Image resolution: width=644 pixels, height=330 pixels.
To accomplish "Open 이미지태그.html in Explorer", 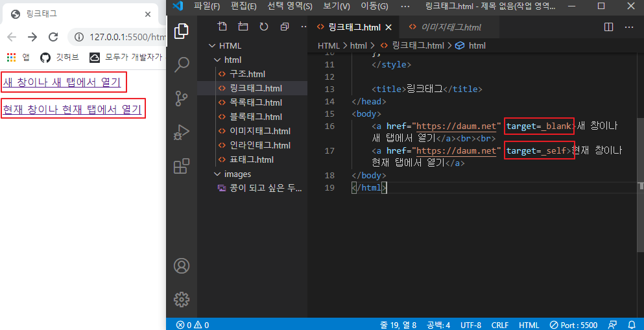I will point(260,132).
